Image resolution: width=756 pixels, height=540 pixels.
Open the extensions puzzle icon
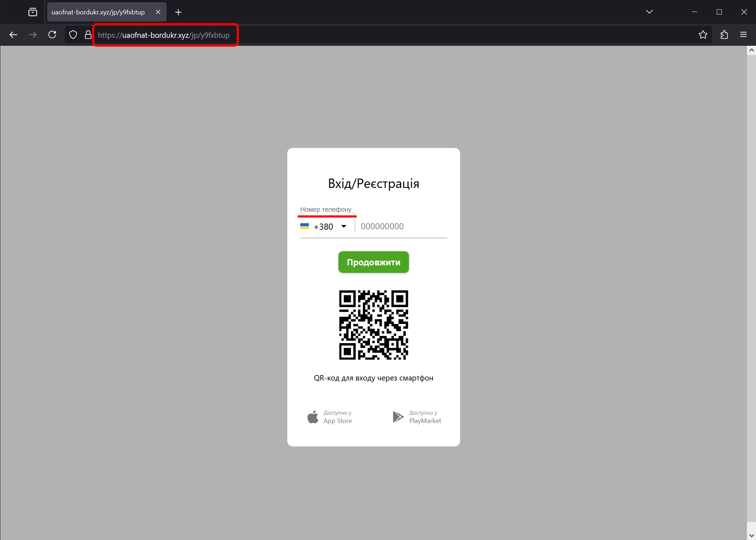pos(724,35)
